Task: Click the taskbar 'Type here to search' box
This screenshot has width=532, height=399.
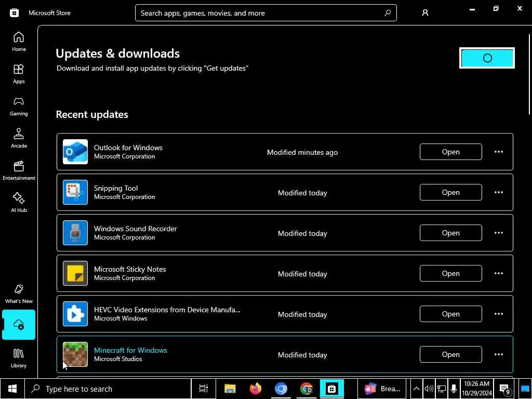Action: (108, 389)
